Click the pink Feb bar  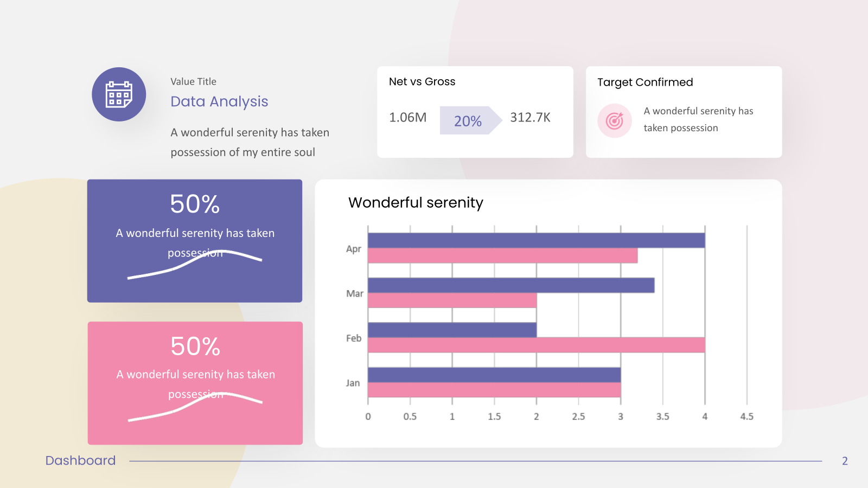point(537,345)
